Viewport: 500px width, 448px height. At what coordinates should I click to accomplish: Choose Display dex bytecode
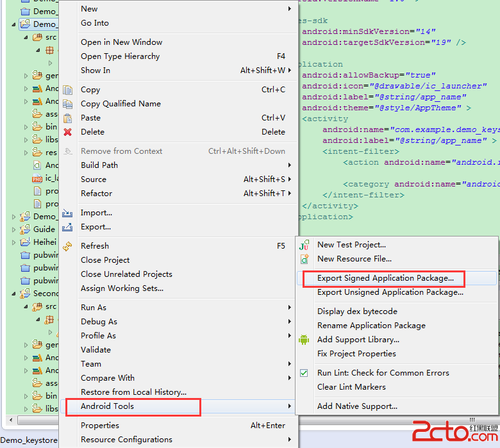[396, 311]
